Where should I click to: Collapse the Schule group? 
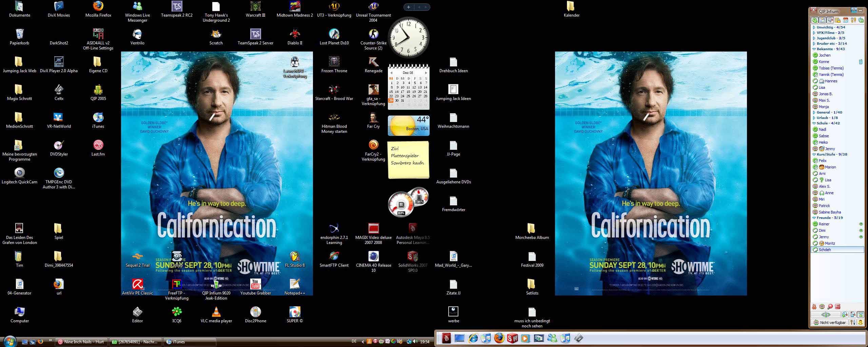click(814, 123)
